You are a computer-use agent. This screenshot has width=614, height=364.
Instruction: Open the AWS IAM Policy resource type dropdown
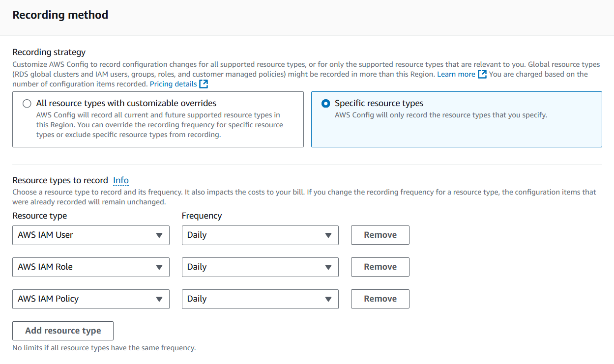[x=90, y=299]
